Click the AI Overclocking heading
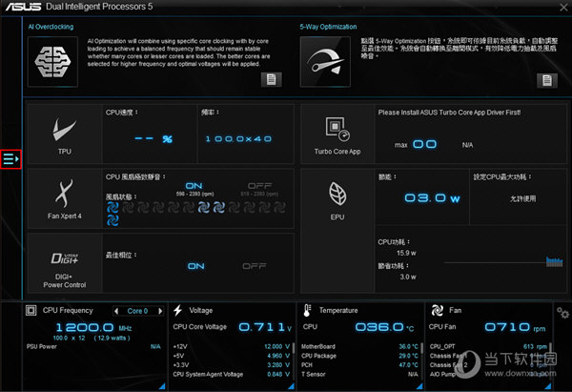 [x=51, y=27]
